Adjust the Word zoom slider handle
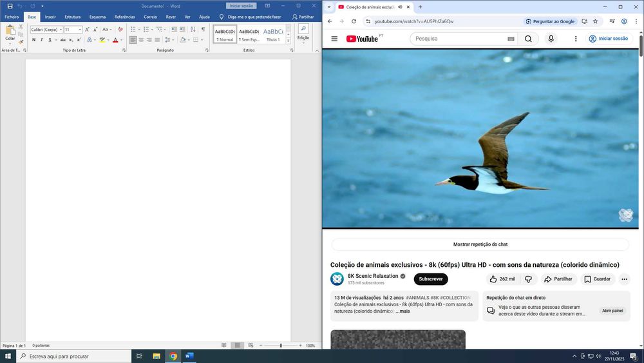 (x=281, y=346)
